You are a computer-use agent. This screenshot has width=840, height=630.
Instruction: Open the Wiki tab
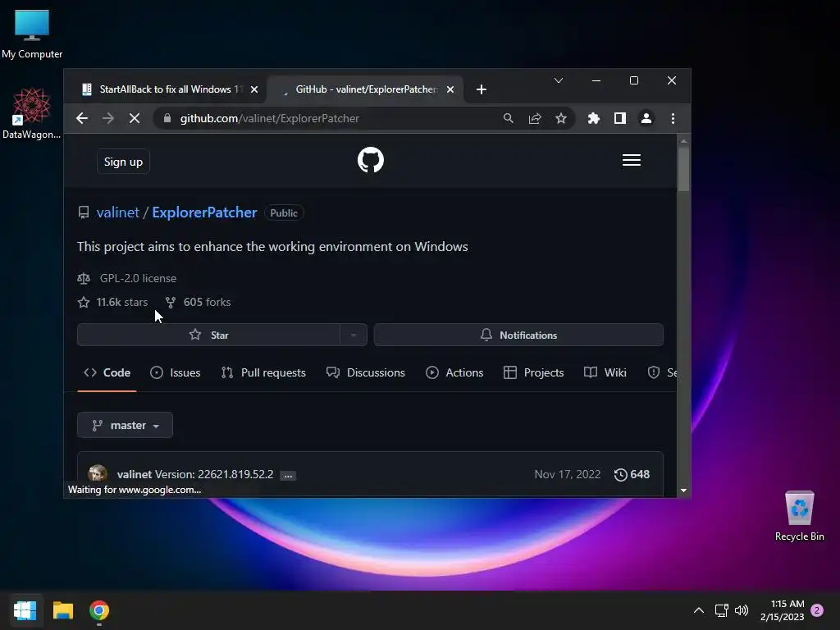pos(605,373)
